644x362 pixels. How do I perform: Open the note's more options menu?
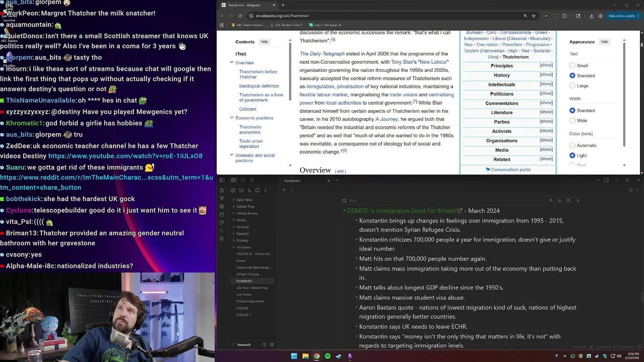pos(637,190)
